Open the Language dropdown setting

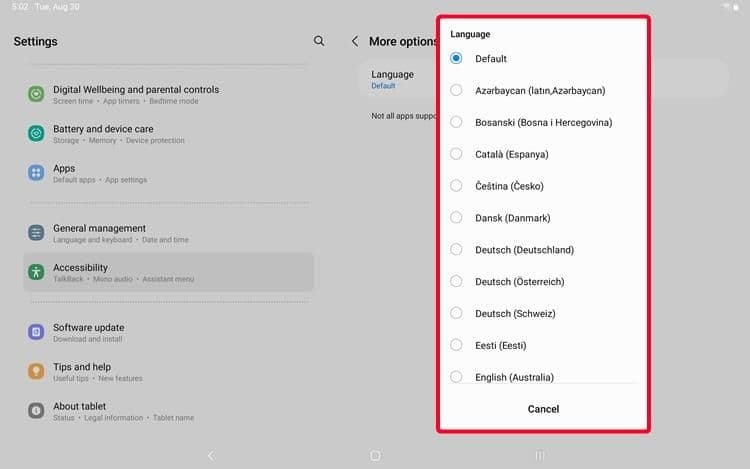pyautogui.click(x=393, y=78)
